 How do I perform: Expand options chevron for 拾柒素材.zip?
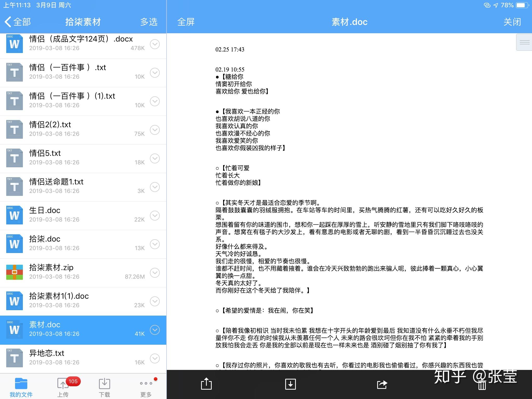[155, 273]
